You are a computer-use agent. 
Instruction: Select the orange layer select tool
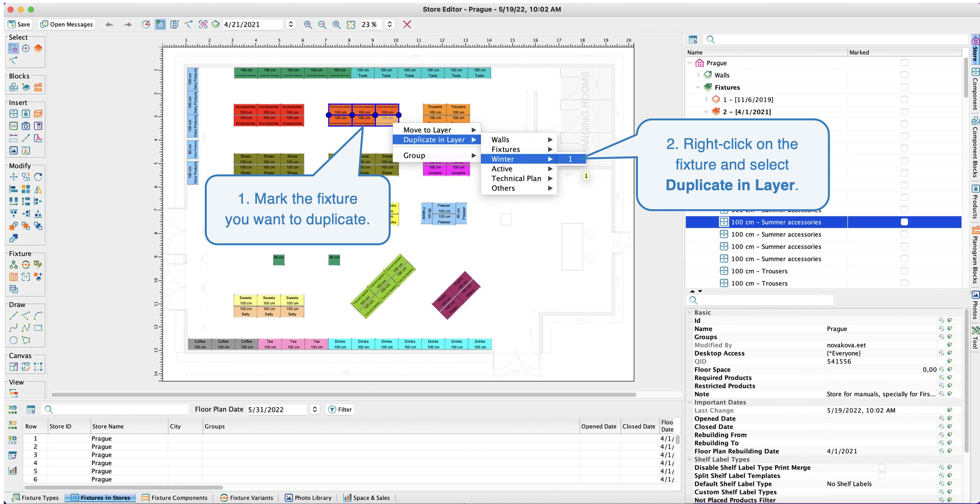pos(38,48)
